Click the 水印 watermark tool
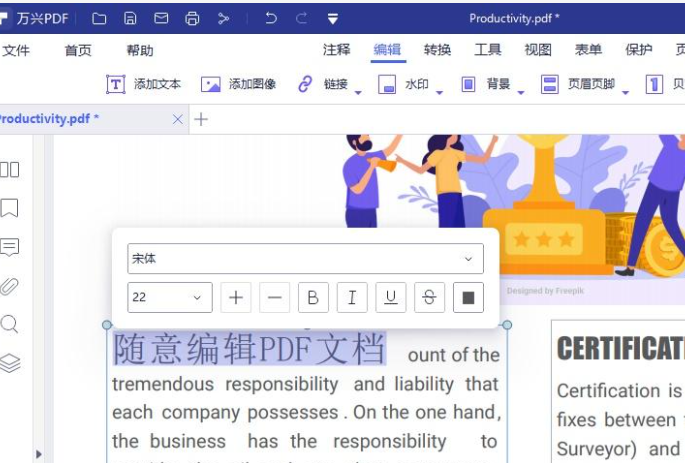This screenshot has width=685, height=463. (x=404, y=84)
